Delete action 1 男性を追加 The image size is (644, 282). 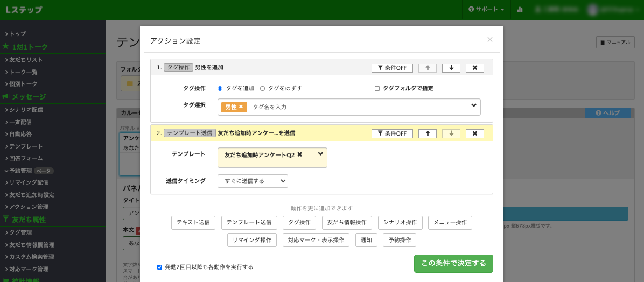pos(475,68)
